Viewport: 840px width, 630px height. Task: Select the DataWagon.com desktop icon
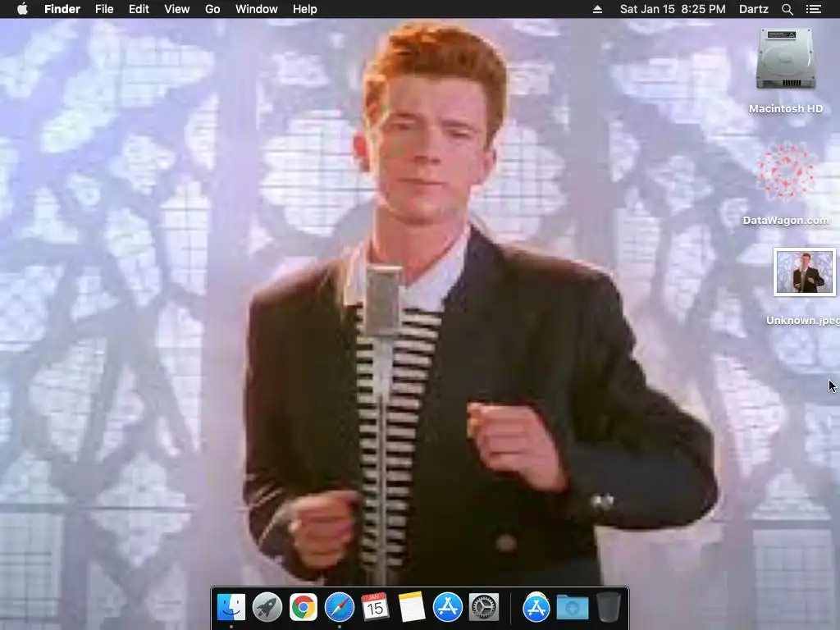pyautogui.click(x=786, y=171)
